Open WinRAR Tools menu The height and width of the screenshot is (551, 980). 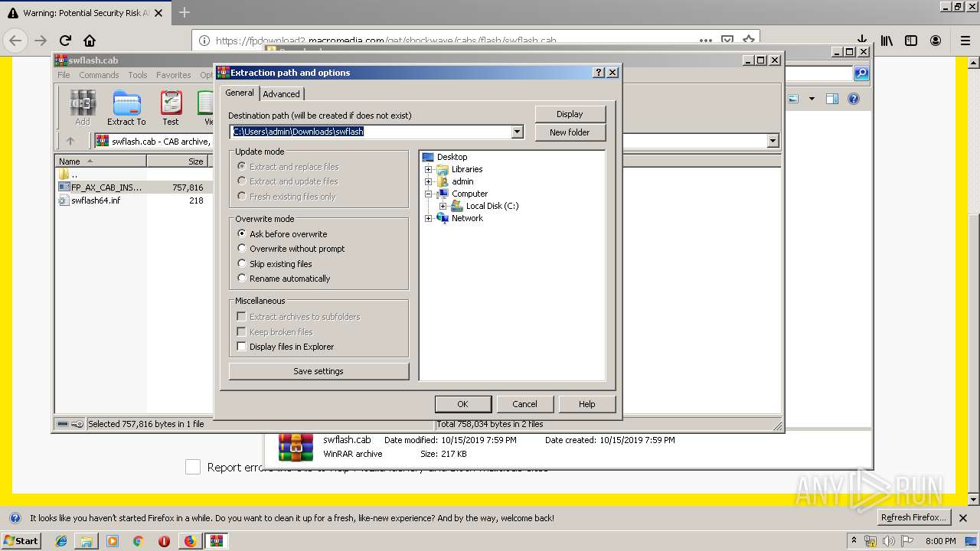(x=138, y=75)
